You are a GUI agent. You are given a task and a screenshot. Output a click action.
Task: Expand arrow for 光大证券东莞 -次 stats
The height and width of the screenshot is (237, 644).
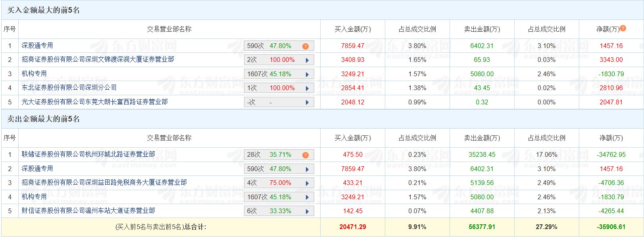307,102
